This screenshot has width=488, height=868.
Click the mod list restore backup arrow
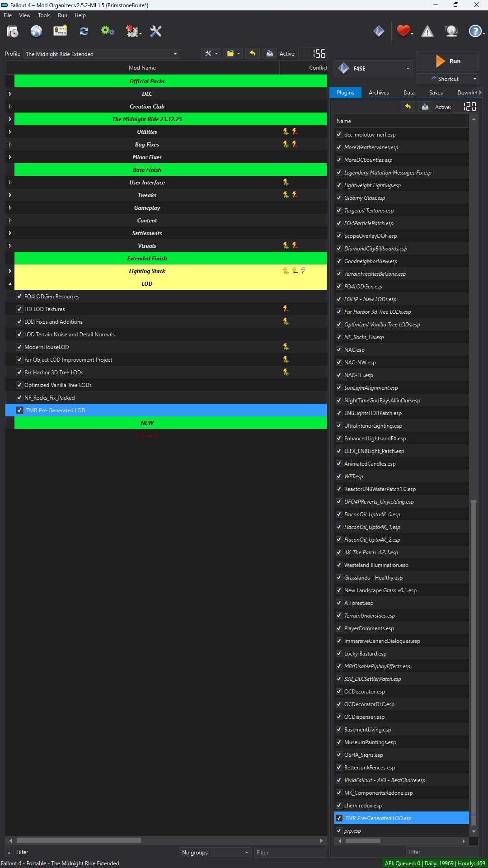(x=253, y=53)
